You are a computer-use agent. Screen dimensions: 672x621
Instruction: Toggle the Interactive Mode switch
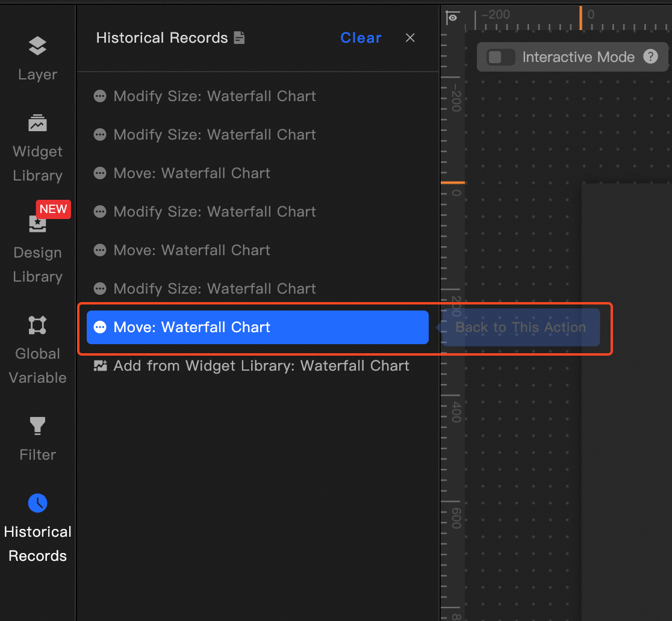point(500,57)
